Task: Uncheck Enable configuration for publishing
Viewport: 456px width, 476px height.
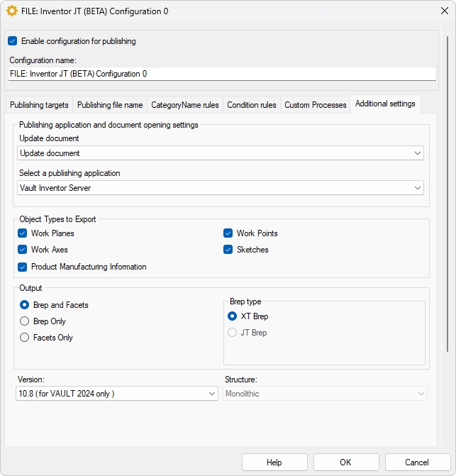Action: pyautogui.click(x=13, y=41)
